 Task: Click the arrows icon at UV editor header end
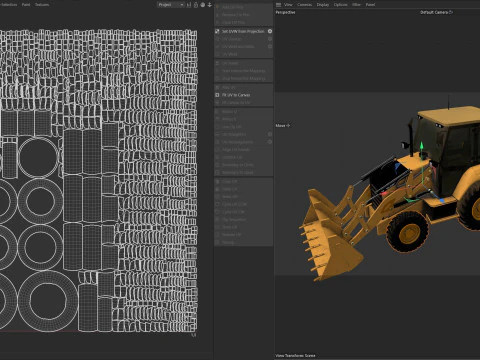click(x=210, y=5)
